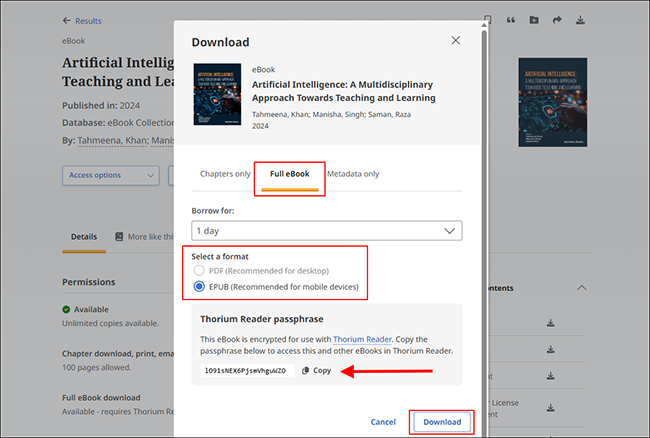Click book cover thumbnail in dialog
The width and height of the screenshot is (650, 438).
click(217, 94)
